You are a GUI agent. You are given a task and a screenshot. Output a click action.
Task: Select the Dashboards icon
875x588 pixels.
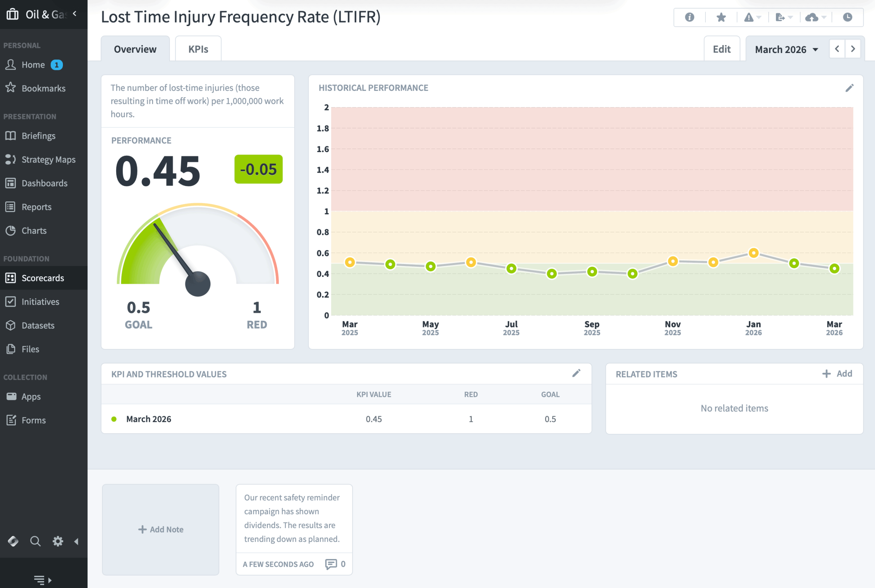11,183
